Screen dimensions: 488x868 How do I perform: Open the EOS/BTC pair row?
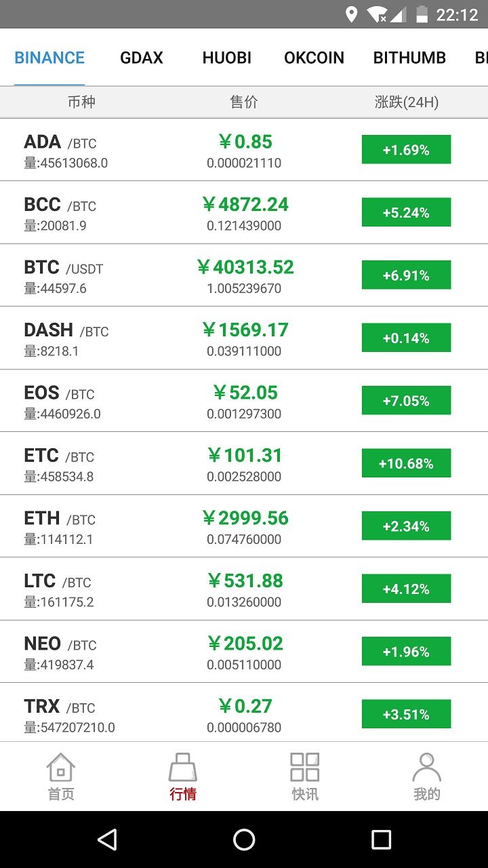tap(244, 401)
